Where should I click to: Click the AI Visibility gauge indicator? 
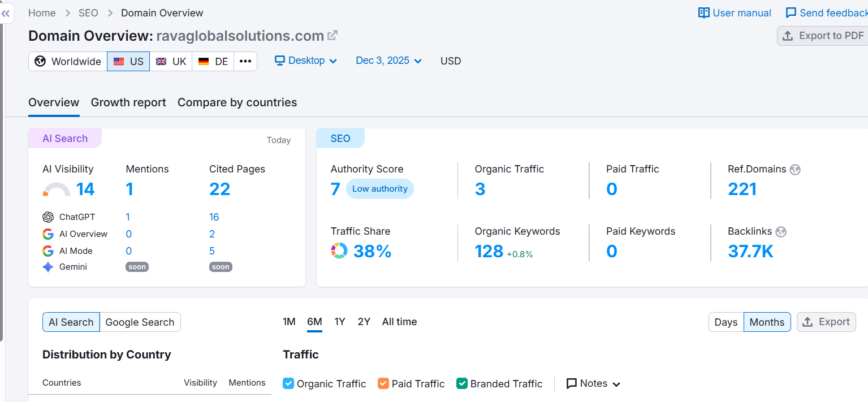pos(56,189)
